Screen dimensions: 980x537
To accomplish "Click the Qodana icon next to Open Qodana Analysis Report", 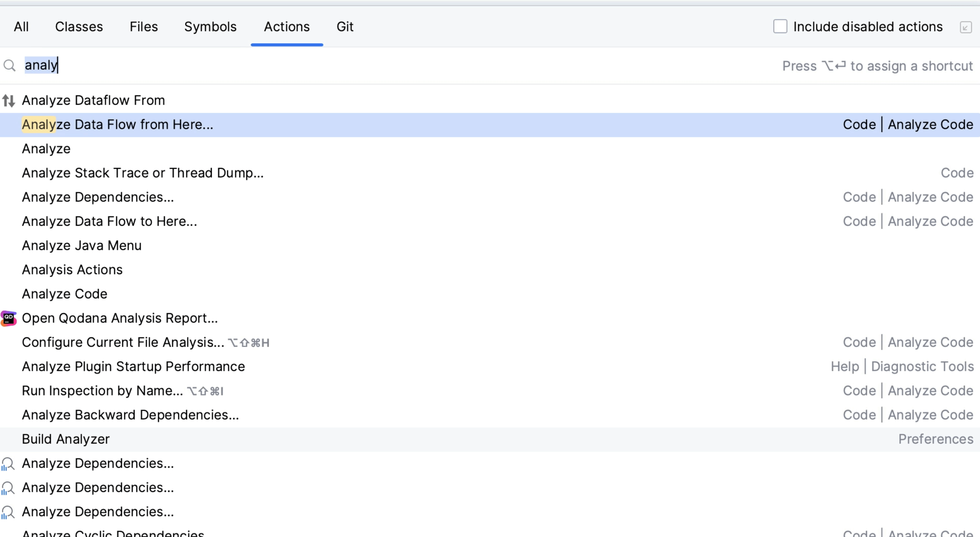I will 8,318.
